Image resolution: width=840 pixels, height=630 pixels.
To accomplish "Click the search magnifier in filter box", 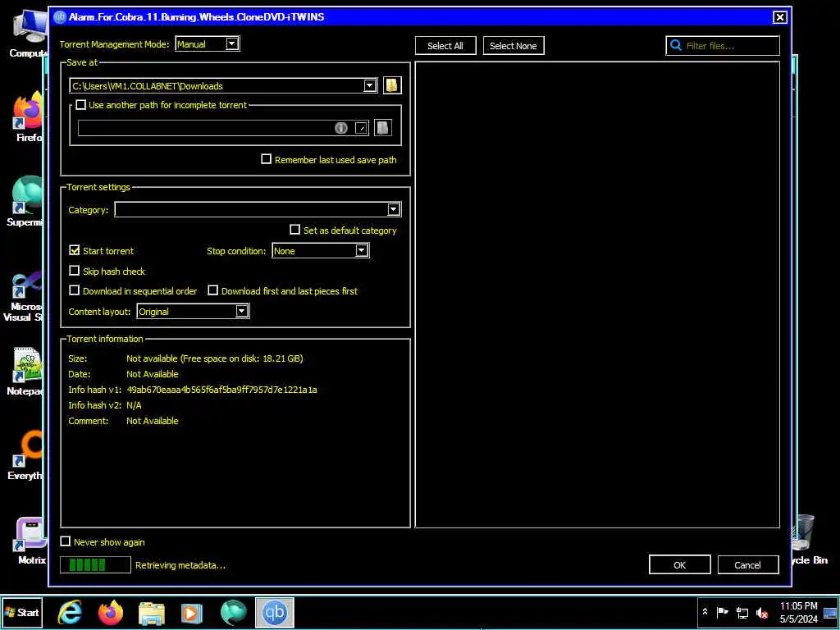I will coord(676,46).
